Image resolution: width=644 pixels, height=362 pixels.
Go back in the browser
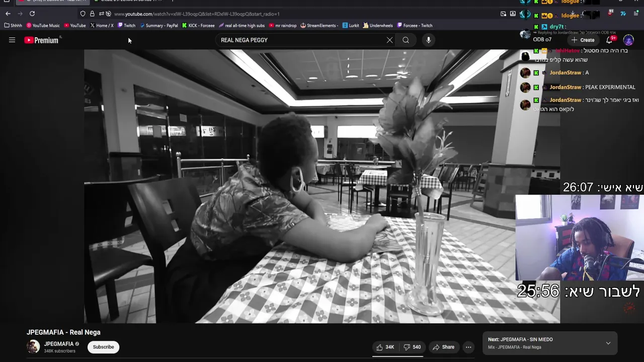tap(8, 14)
